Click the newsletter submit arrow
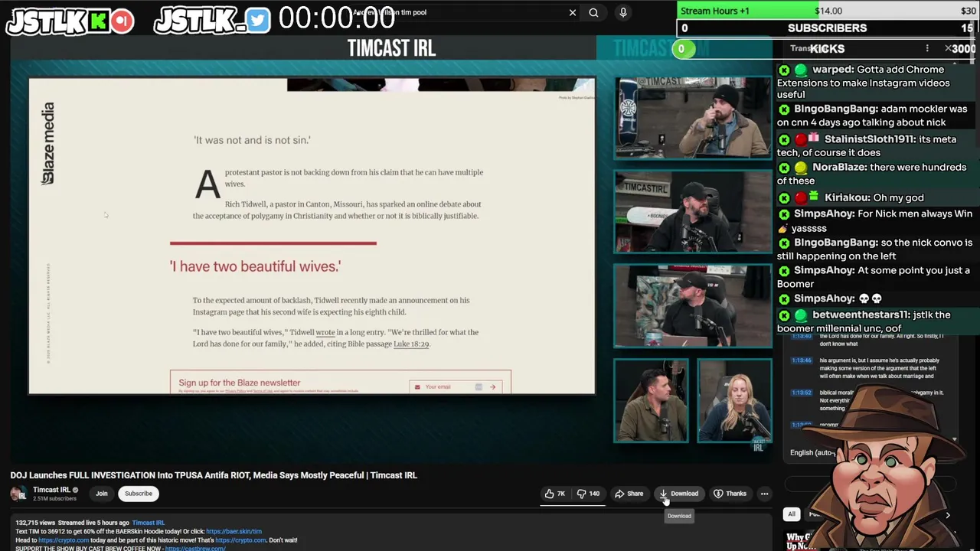This screenshot has width=980, height=551. tap(492, 387)
